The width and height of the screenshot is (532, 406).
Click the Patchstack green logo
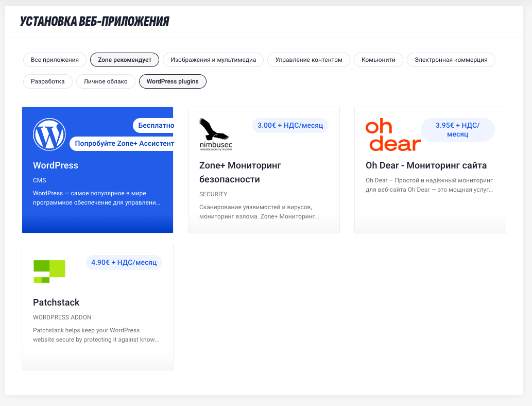coord(49,272)
